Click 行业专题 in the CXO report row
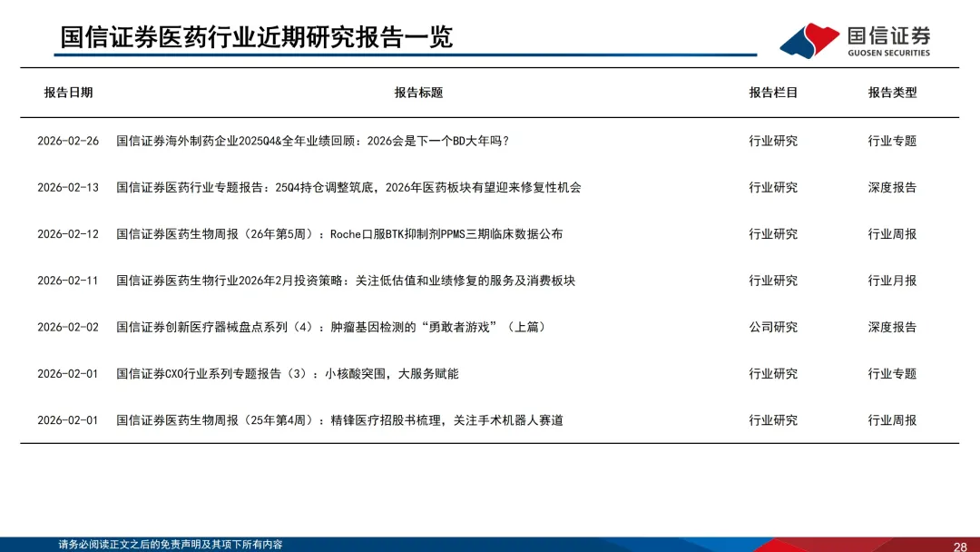980x552 pixels. coord(892,374)
